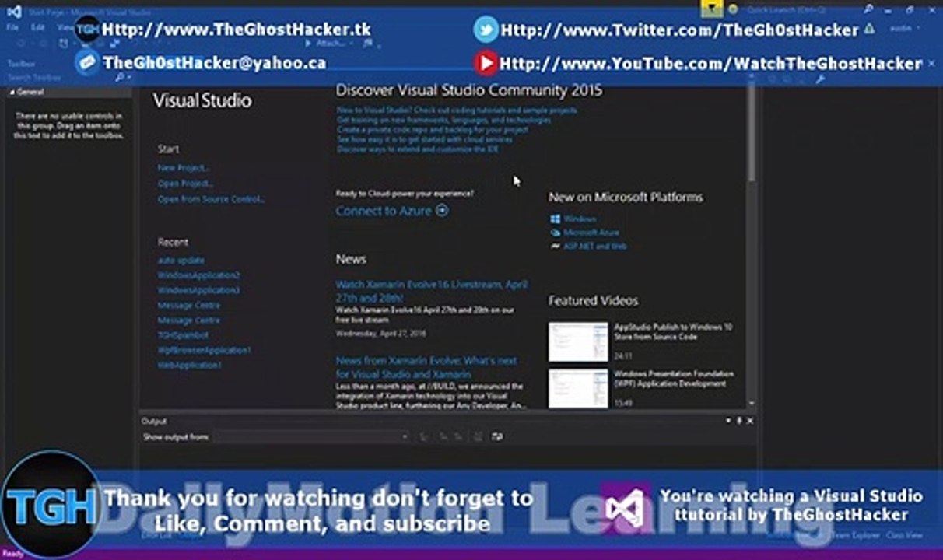Click Get training on new frameworks link

click(x=444, y=121)
